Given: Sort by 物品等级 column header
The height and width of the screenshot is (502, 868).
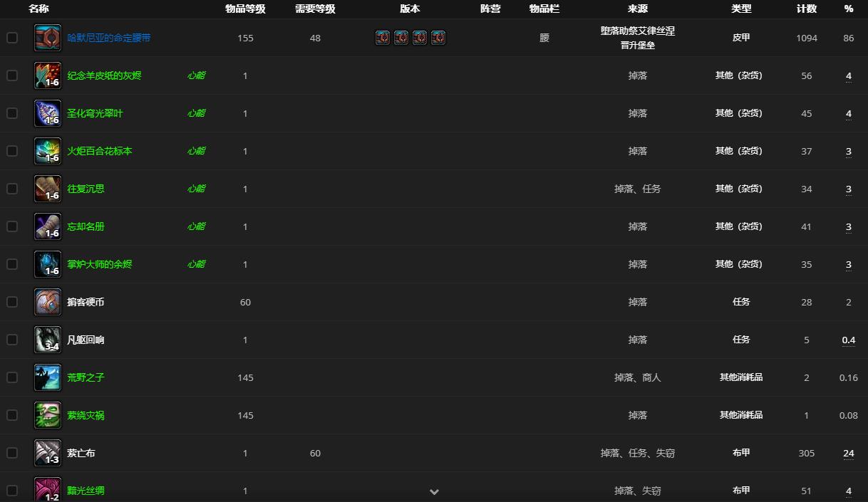Looking at the screenshot, I should [245, 9].
